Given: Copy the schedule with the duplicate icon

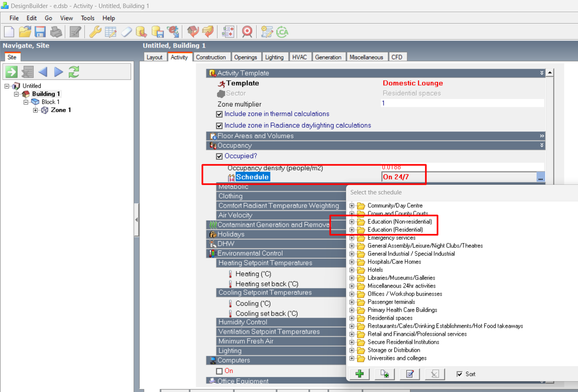Looking at the screenshot, I should [385, 374].
